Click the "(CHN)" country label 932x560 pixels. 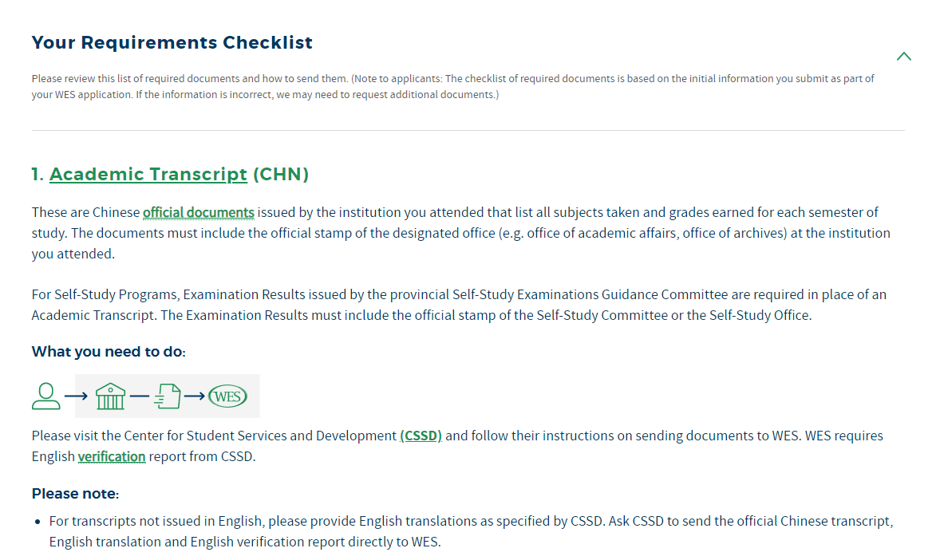(280, 174)
